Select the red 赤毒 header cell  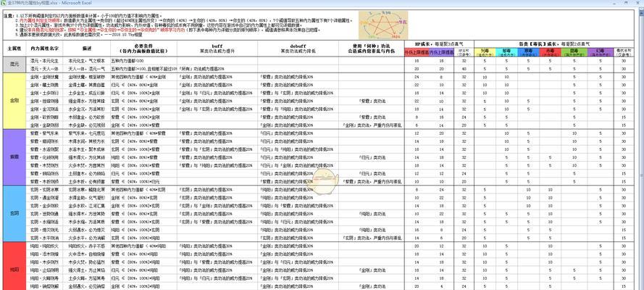tap(551, 52)
